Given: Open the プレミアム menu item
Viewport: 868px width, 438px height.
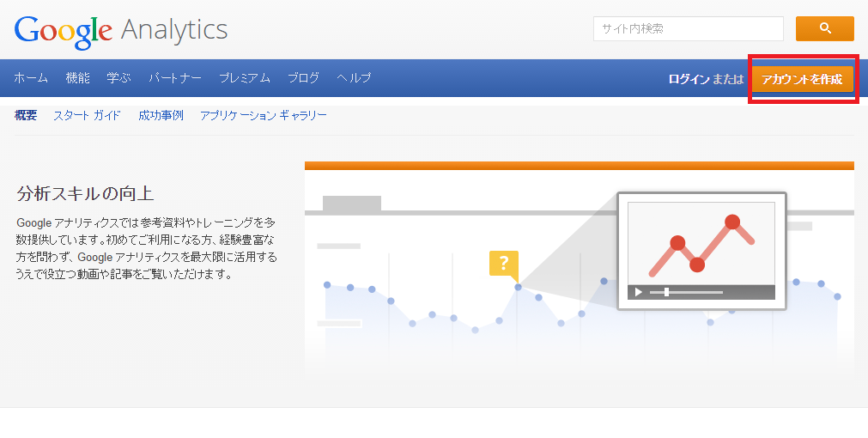Looking at the screenshot, I should 244,78.
